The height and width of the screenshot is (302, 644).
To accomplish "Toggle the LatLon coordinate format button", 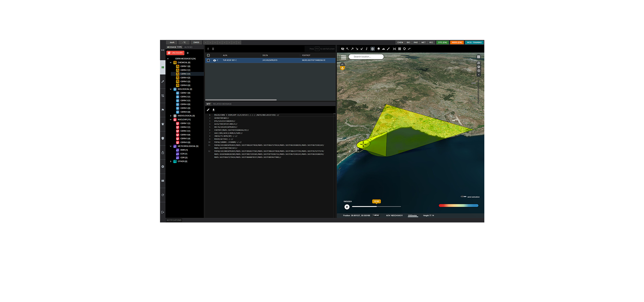I will (376, 215).
